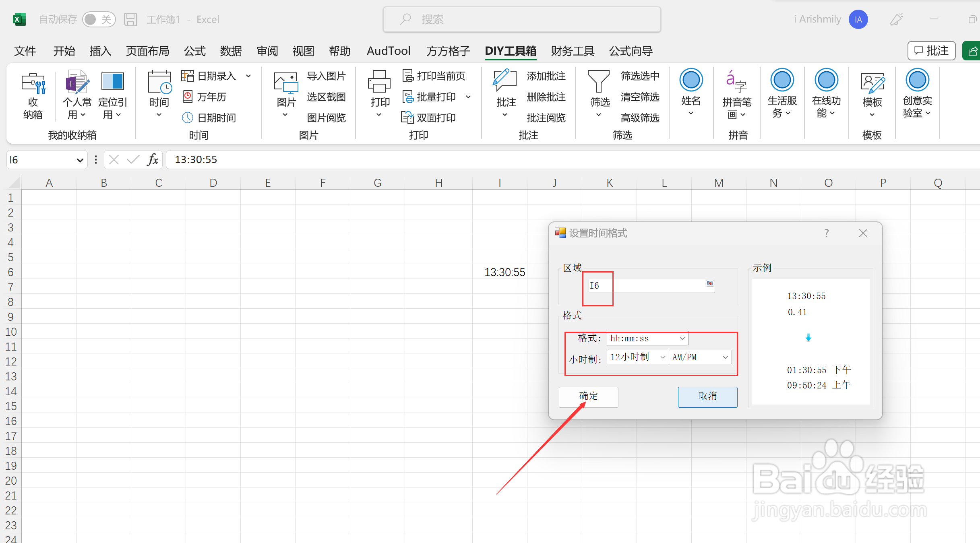Click the 取消 button in dialog
The width and height of the screenshot is (980, 543).
707,396
